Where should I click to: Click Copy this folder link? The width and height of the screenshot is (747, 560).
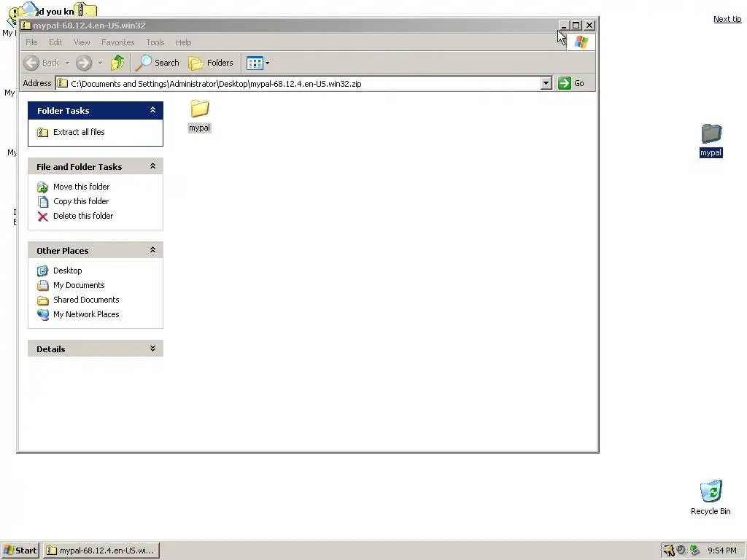coord(80,201)
